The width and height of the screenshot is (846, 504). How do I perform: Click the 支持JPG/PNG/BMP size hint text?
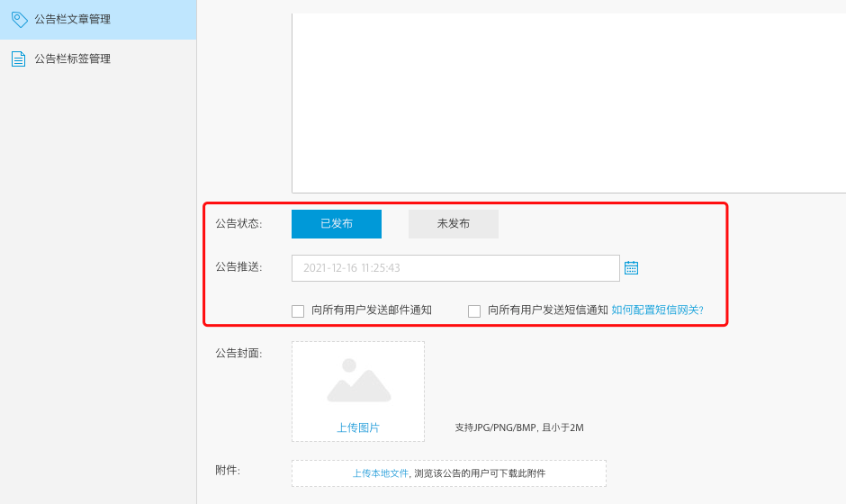tap(519, 428)
